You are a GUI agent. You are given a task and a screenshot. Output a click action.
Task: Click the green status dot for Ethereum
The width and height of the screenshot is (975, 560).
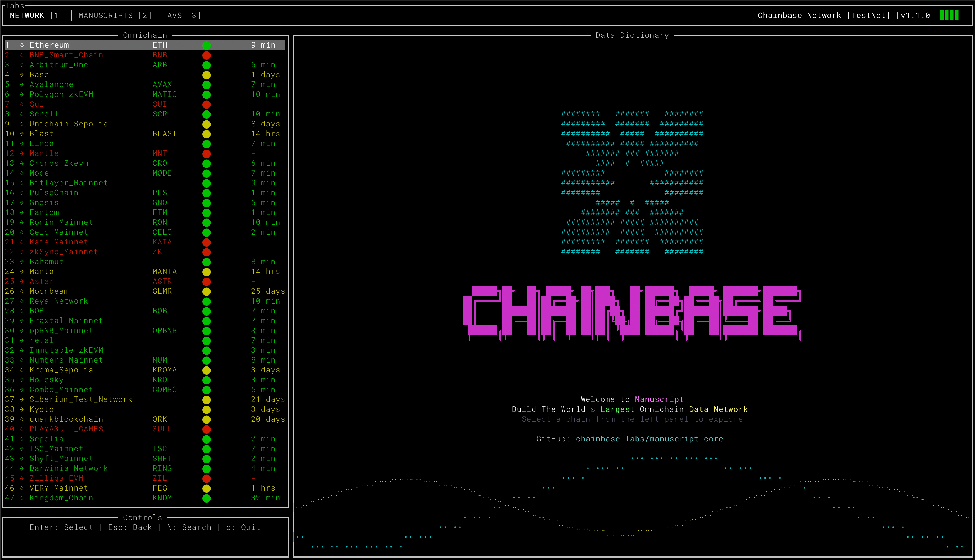(x=206, y=45)
